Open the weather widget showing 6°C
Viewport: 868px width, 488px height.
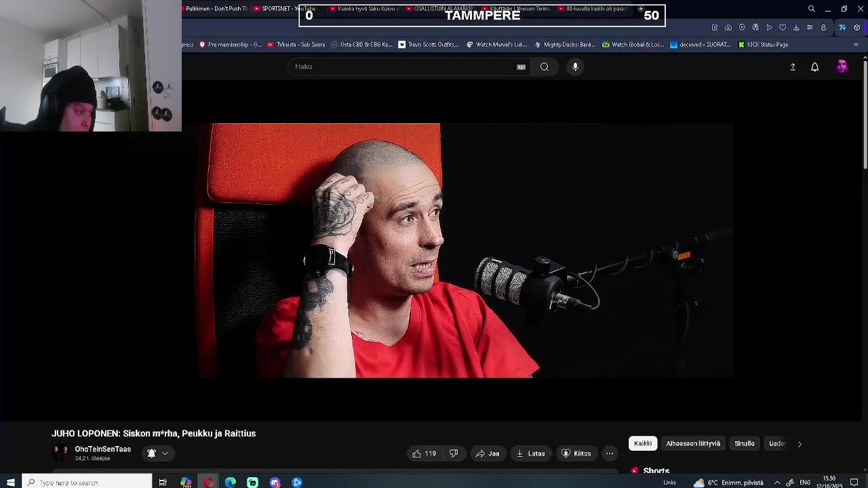tap(728, 483)
